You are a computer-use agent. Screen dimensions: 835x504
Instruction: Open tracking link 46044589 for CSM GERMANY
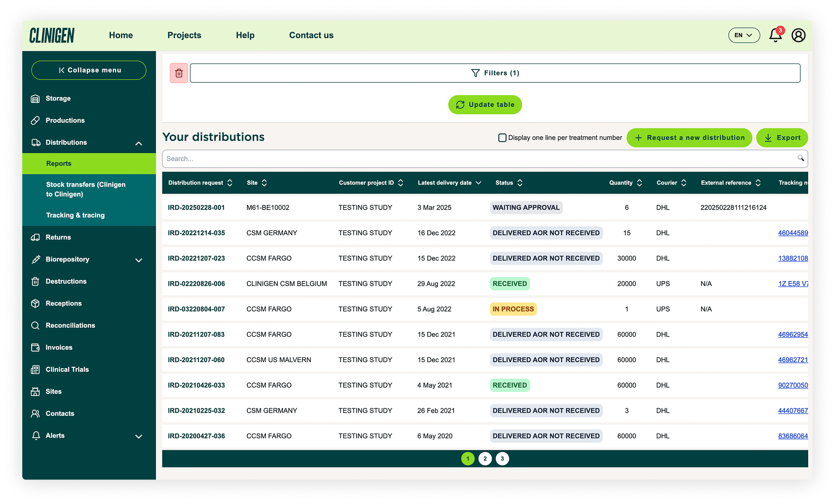tap(793, 233)
